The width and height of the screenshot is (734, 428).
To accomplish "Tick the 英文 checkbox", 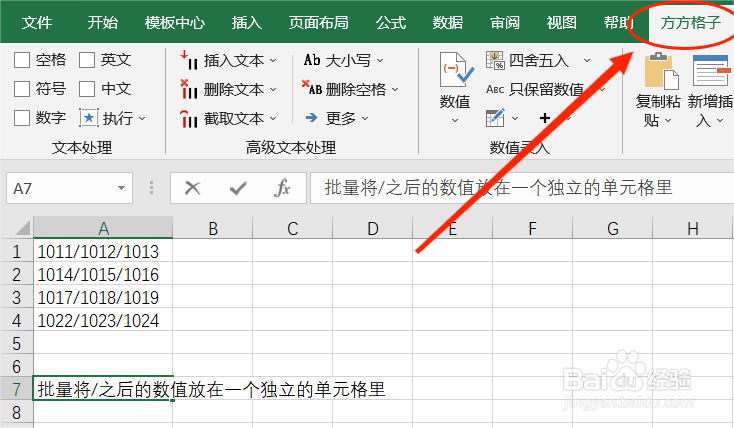I will pyautogui.click(x=87, y=60).
